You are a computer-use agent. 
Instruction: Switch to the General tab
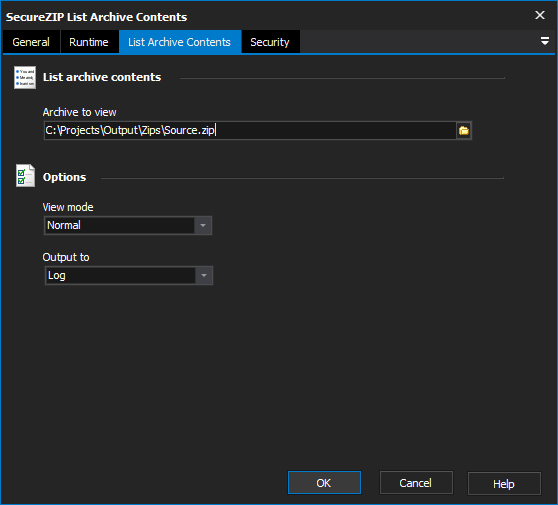[x=31, y=42]
